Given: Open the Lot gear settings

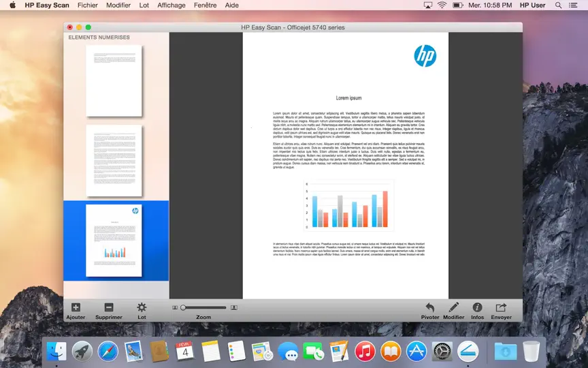Looking at the screenshot, I should pos(142,307).
